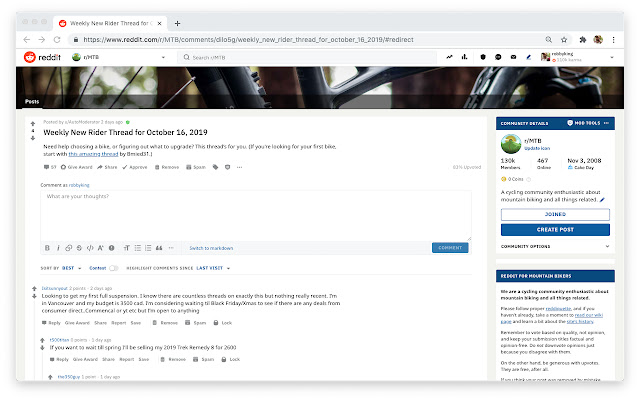
Task: Switch to the Weekly New Rider Thread browser tab
Action: (109, 23)
